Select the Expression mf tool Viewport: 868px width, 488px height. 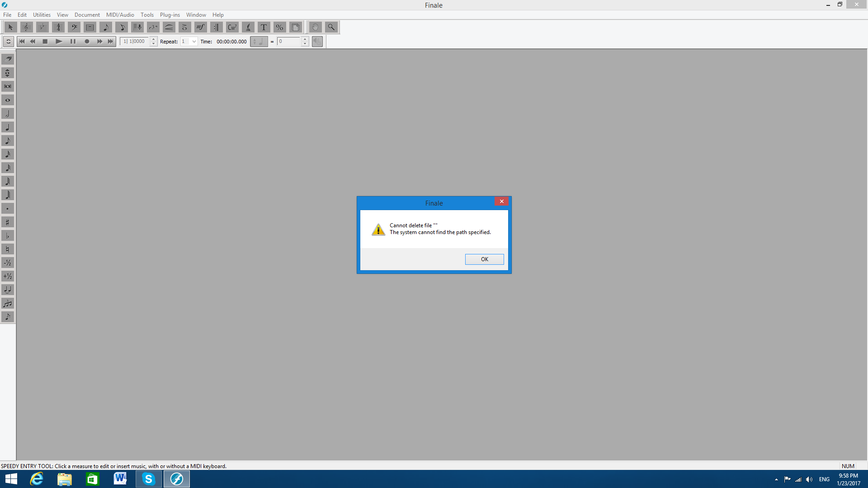[200, 27]
